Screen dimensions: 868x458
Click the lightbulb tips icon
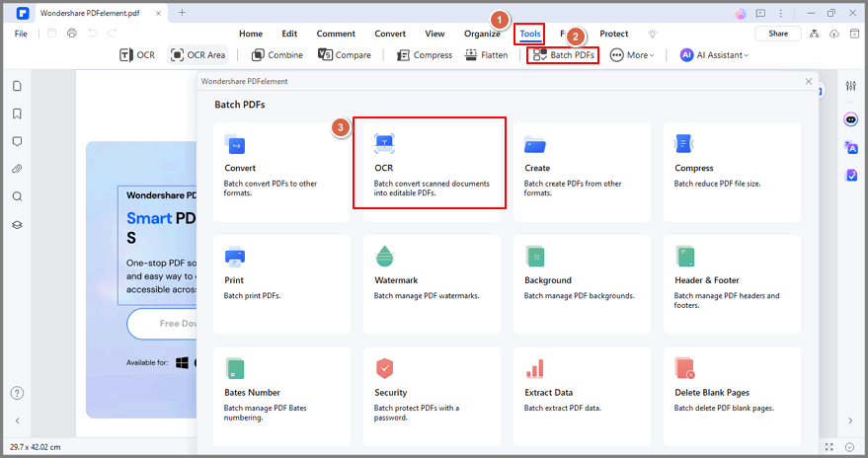tap(653, 34)
